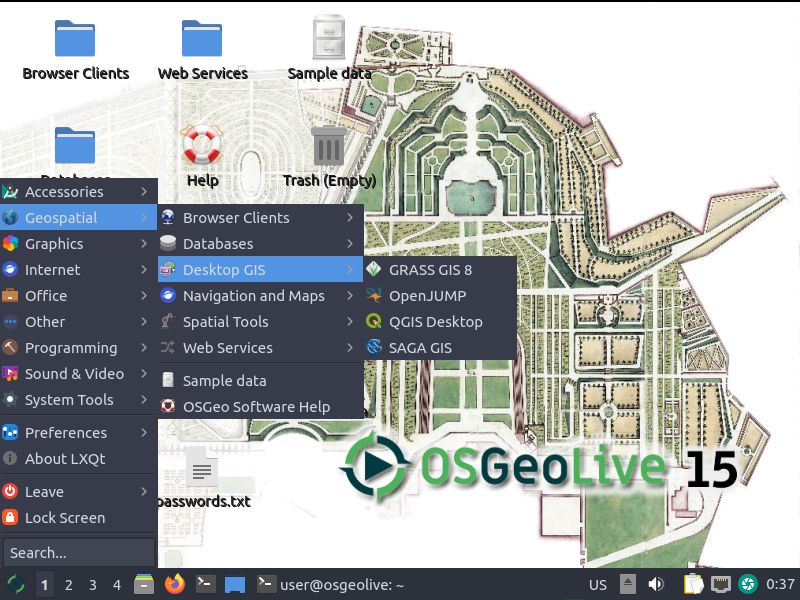
Task: Switch to workspace 2 in pager
Action: click(69, 585)
